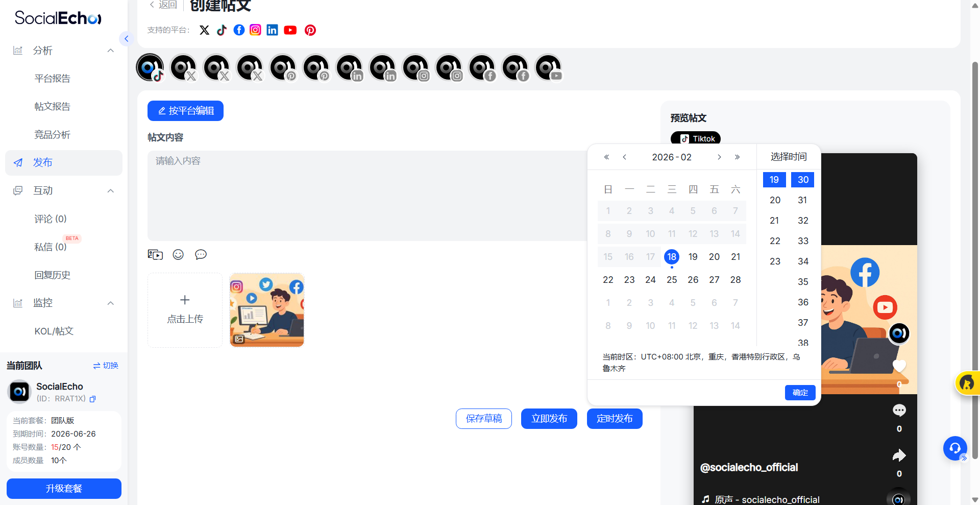Image resolution: width=980 pixels, height=505 pixels.
Task: Select 发布 in the sidebar
Action: pos(64,162)
